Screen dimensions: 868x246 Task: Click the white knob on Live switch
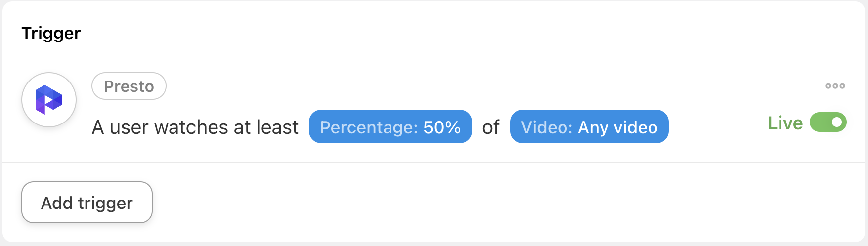[x=837, y=122]
